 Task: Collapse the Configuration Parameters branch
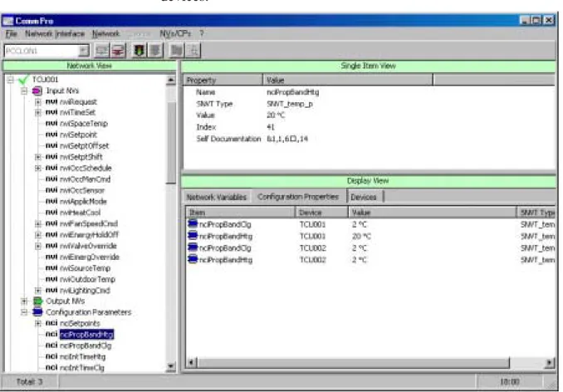[24, 312]
